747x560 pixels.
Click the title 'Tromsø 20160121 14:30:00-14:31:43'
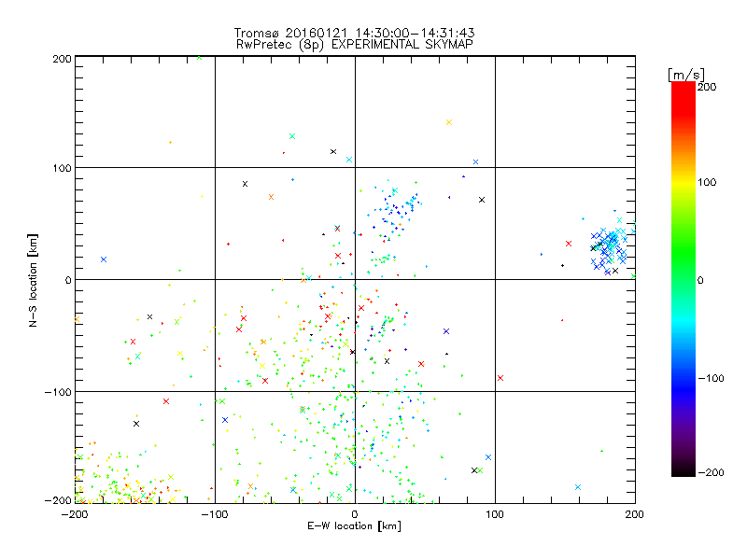(354, 33)
